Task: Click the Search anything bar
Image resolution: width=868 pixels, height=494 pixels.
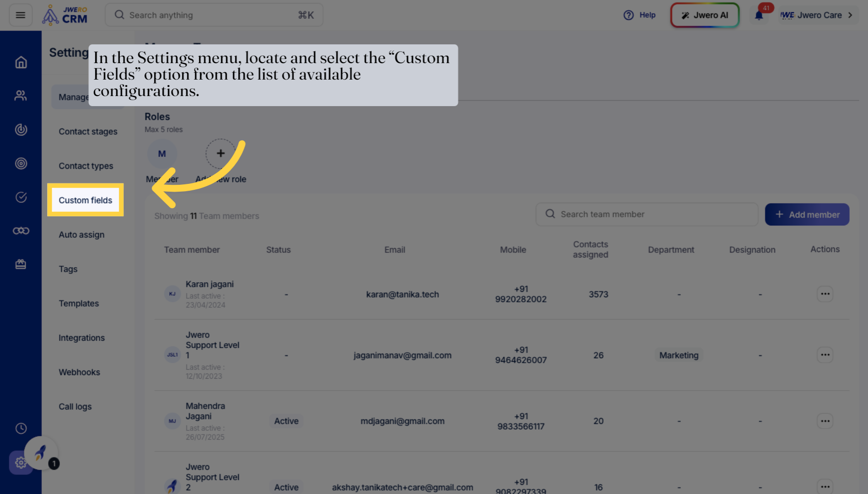Action: coord(214,15)
